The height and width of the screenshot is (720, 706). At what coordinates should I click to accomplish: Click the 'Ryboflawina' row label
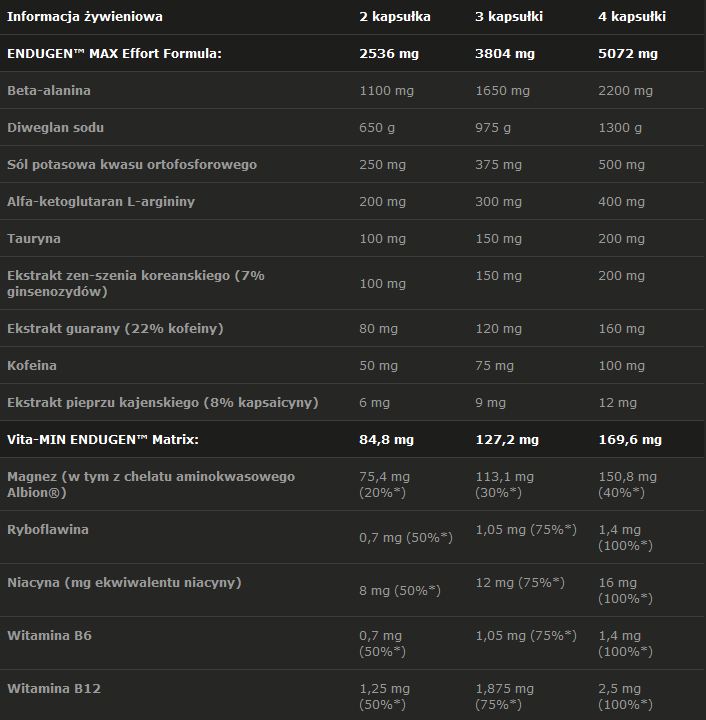(x=48, y=529)
